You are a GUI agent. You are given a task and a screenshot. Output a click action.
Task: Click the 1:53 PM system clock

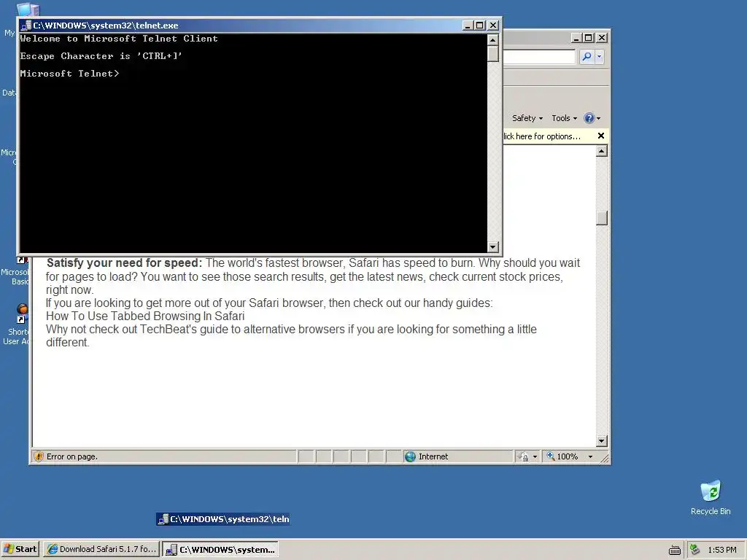coord(721,550)
